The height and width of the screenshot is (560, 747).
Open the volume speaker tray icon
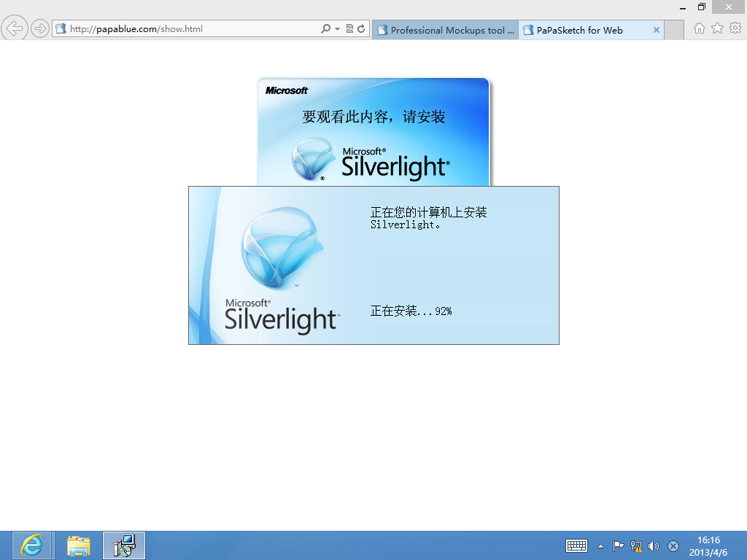coord(654,545)
